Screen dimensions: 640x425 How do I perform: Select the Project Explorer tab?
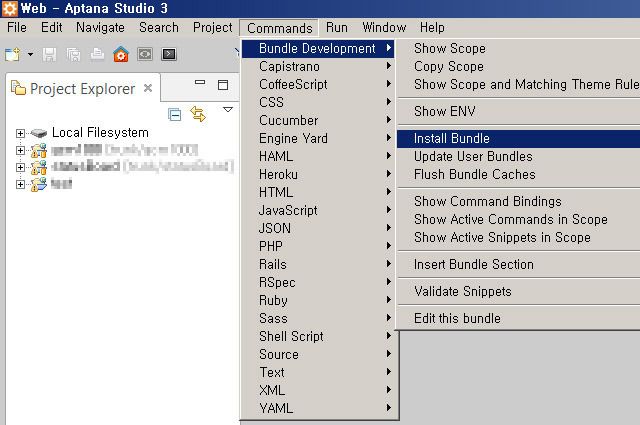click(x=82, y=89)
